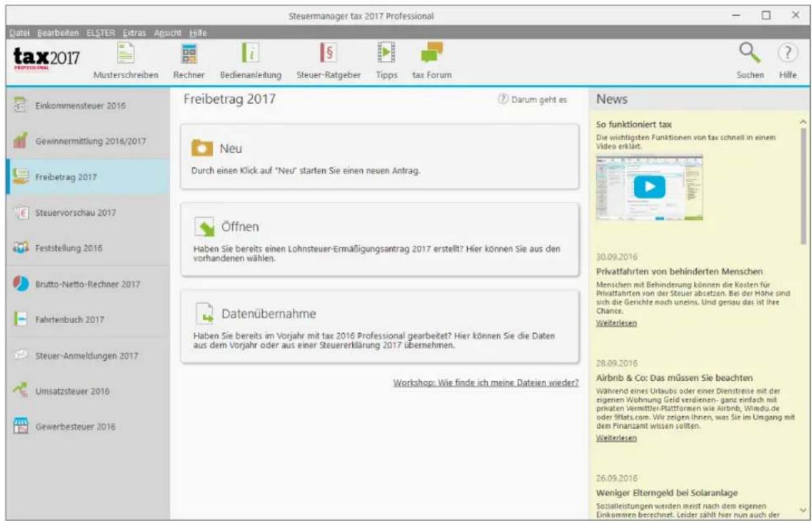Image resolution: width=812 pixels, height=521 pixels.
Task: Click Weiterlesen under Privatfahrten article
Action: [617, 323]
